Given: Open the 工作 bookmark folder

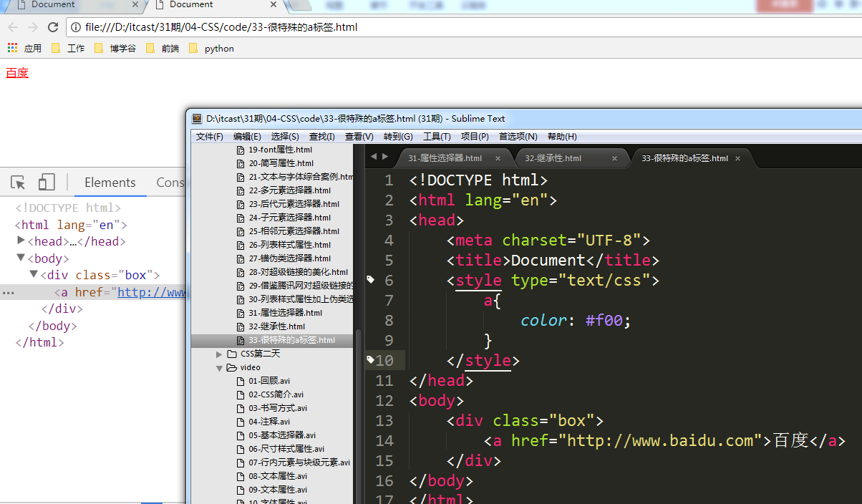Looking at the screenshot, I should (68, 49).
